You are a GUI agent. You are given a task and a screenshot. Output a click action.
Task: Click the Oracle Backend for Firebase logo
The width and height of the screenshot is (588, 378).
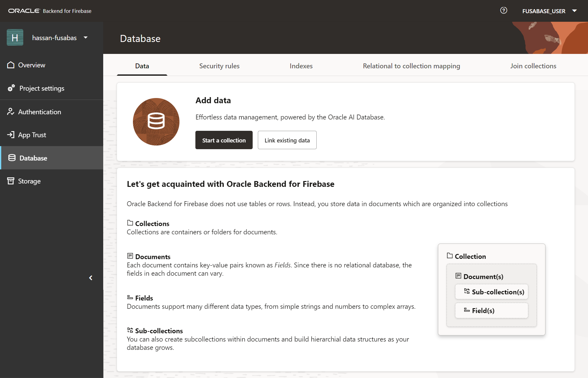[50, 11]
